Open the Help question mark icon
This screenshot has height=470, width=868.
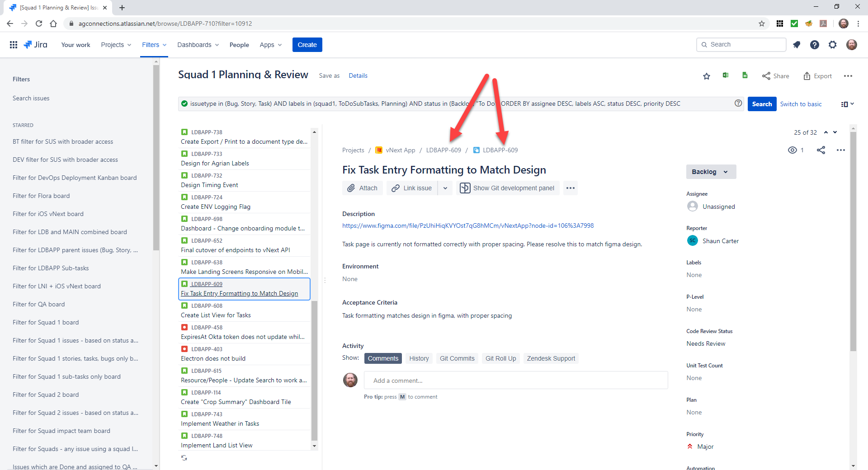click(815, 45)
